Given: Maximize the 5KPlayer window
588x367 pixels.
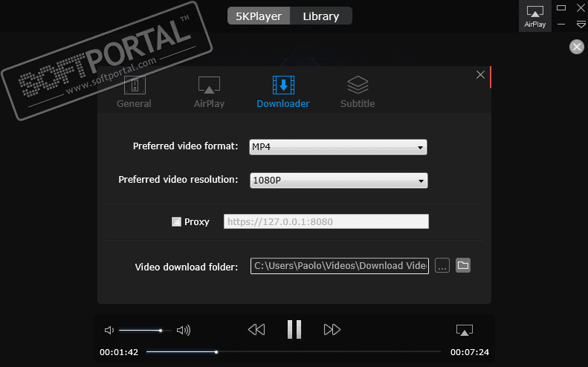Looking at the screenshot, I should pos(561,7).
